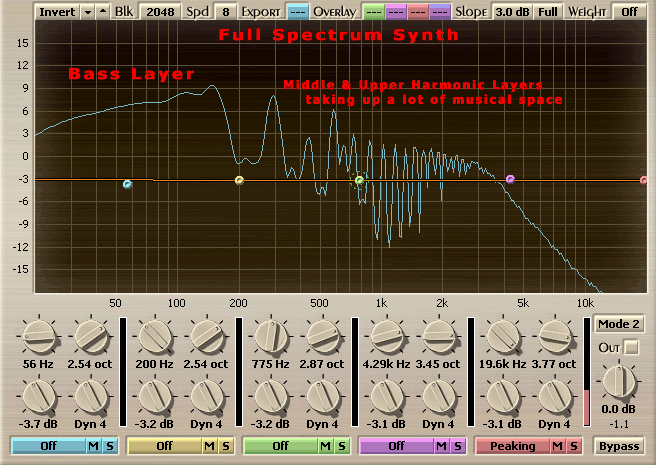This screenshot has height=465, width=656.
Task: Click the -1.1 peak level readout
Action: [x=618, y=424]
